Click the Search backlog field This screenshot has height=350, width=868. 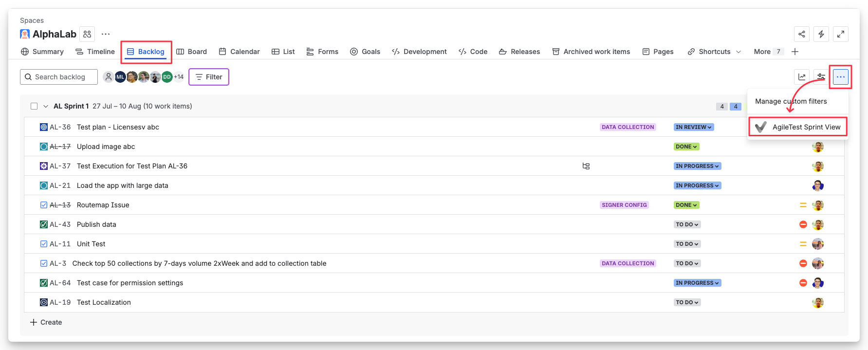click(59, 77)
